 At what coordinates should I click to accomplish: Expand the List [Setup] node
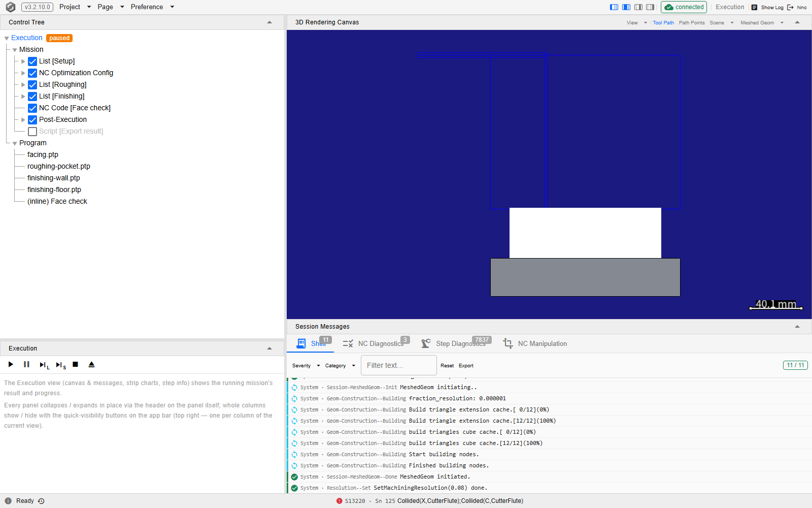(23, 61)
